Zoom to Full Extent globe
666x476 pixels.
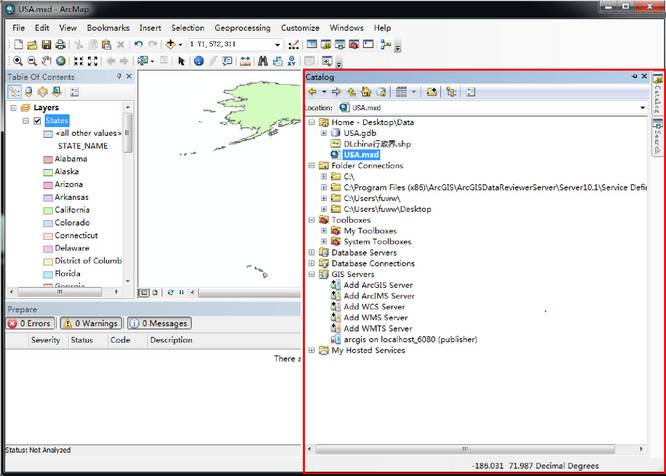(x=61, y=61)
